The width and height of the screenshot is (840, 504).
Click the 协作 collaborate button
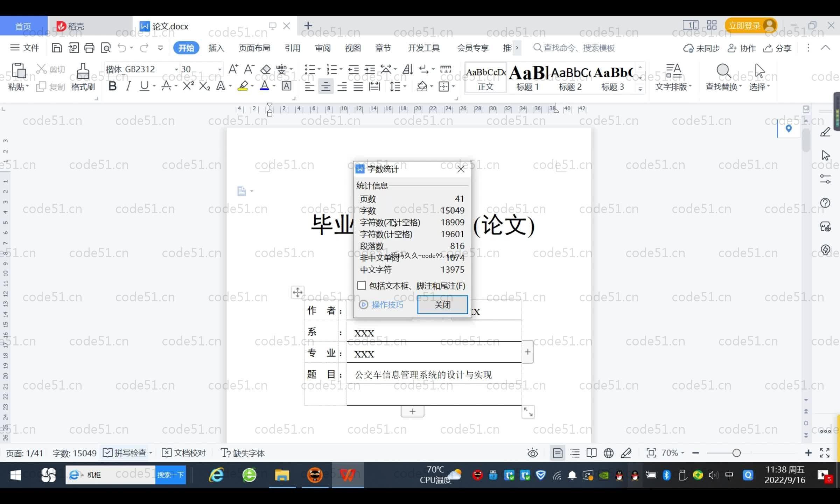click(x=742, y=48)
